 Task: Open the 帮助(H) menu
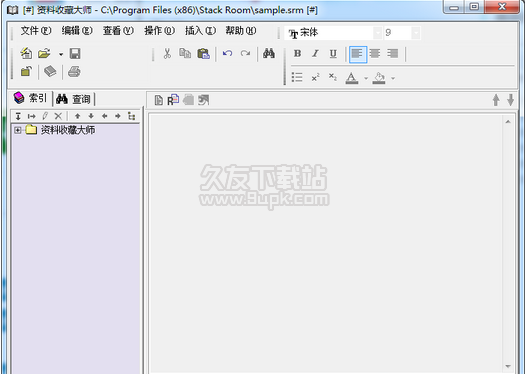coord(241,31)
